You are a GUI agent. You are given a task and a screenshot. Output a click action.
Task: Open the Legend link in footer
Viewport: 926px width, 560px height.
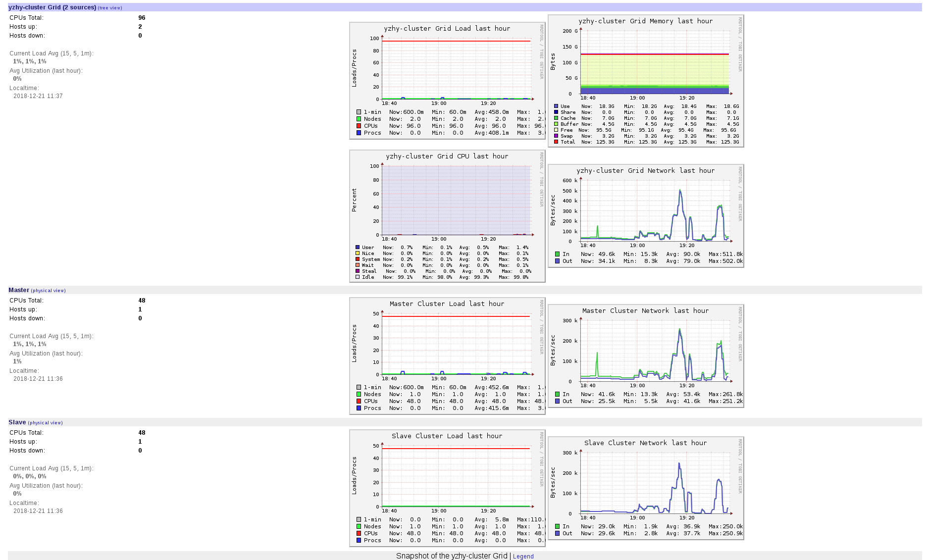coord(523,557)
